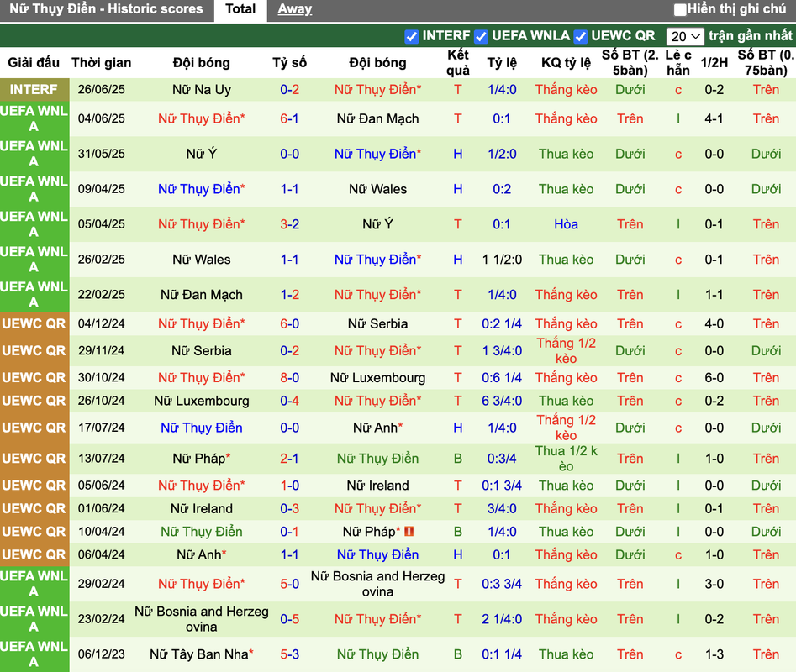Click odds 2 1/4:0 on 23/02/24 row
This screenshot has height=672, width=796.
click(x=502, y=619)
